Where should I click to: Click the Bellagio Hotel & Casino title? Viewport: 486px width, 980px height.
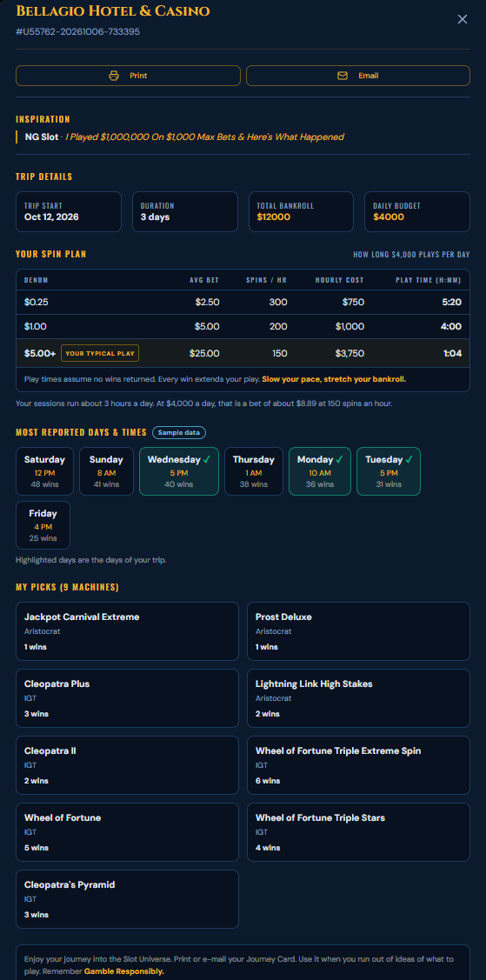tap(112, 11)
